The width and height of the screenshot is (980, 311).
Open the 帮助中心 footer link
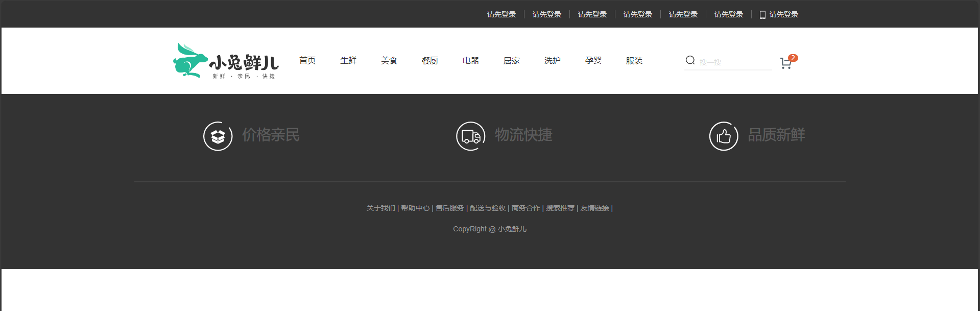415,208
